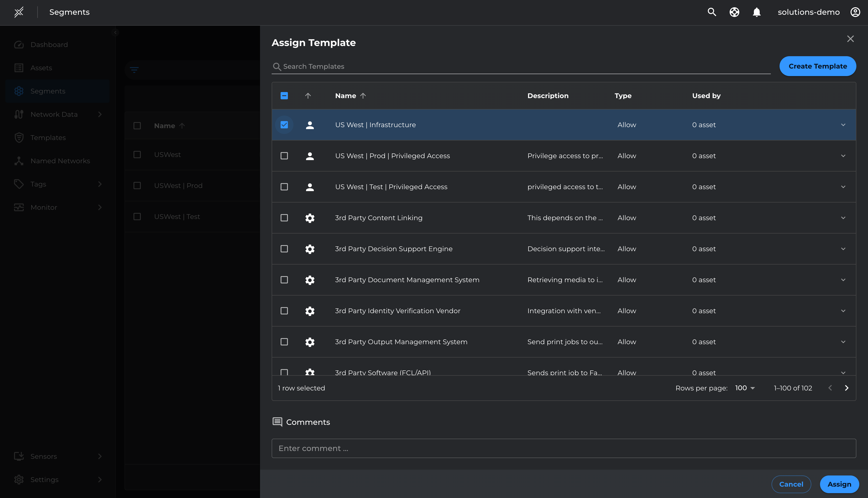
Task: Click the notifications bell icon
Action: 757,12
